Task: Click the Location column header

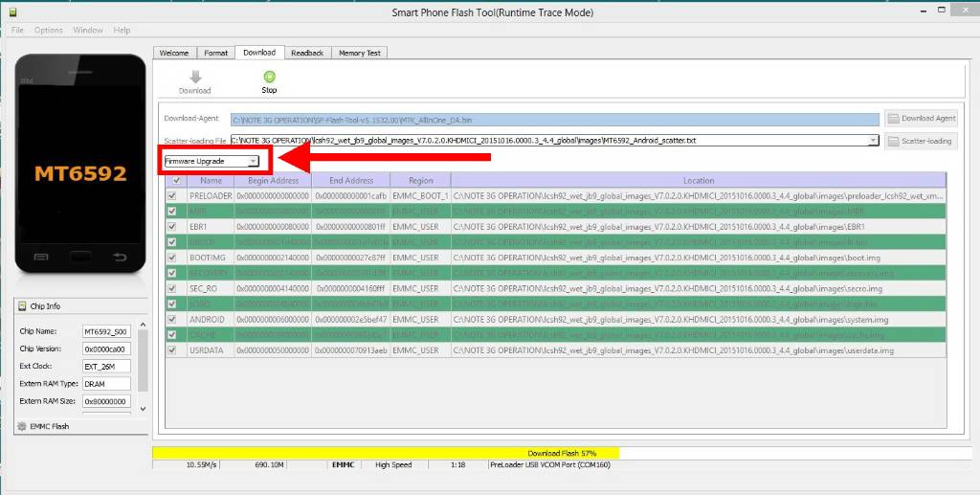Action: point(698,180)
